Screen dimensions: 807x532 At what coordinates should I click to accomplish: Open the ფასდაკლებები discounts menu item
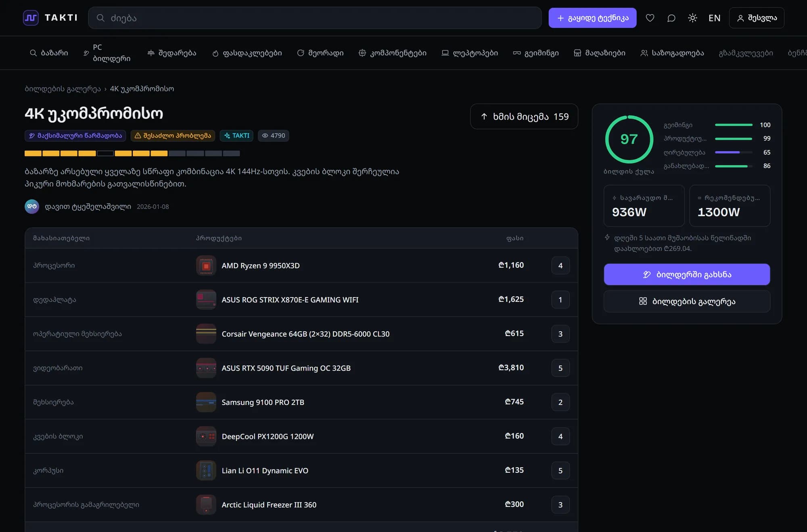247,53
